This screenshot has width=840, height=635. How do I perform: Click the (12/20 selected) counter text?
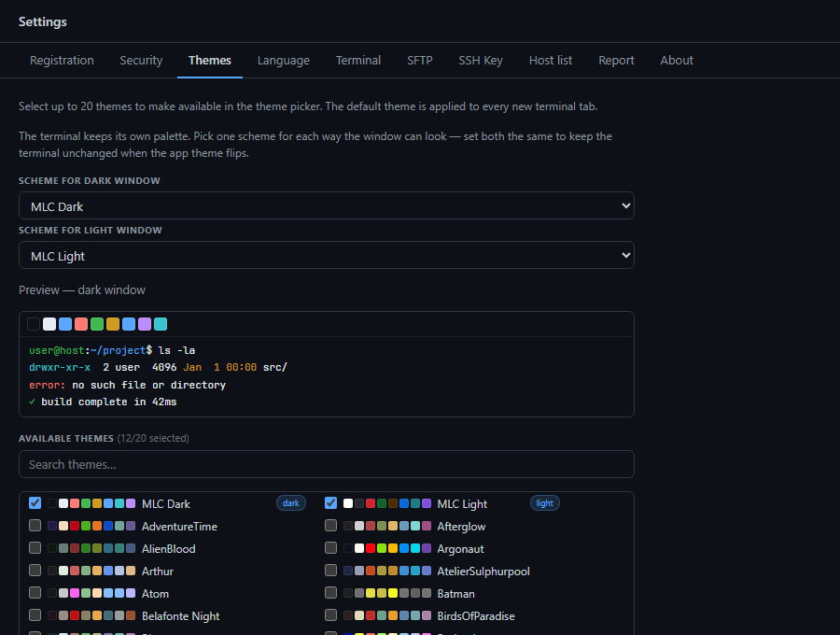tap(153, 438)
